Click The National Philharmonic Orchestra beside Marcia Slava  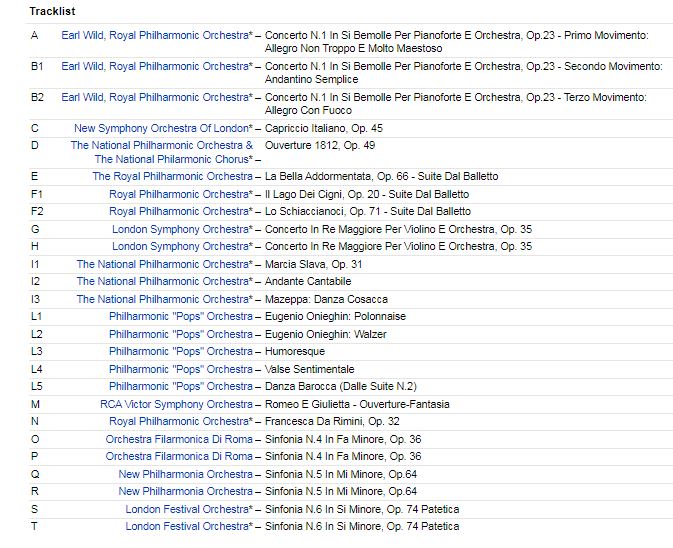coord(162,264)
